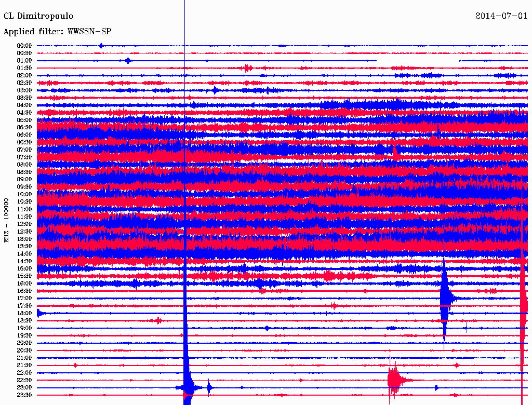The height and width of the screenshot is (405, 532).
Task: Click the '04:00' time label
Action: (x=24, y=105)
